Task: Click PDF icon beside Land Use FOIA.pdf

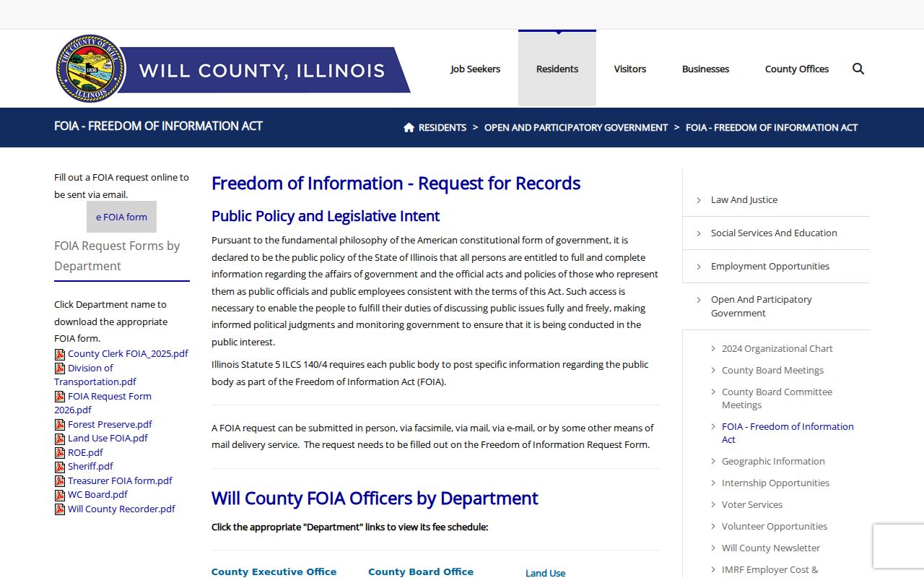Action: pos(60,439)
